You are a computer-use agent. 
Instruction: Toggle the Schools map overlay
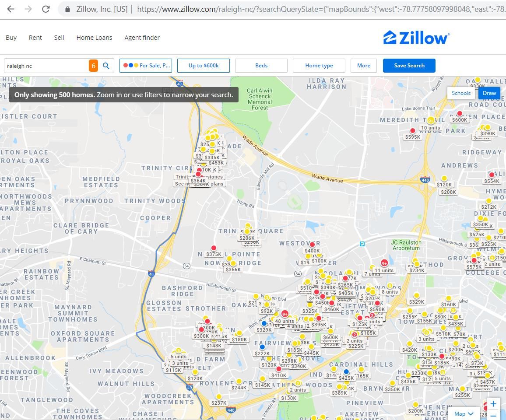(x=461, y=93)
